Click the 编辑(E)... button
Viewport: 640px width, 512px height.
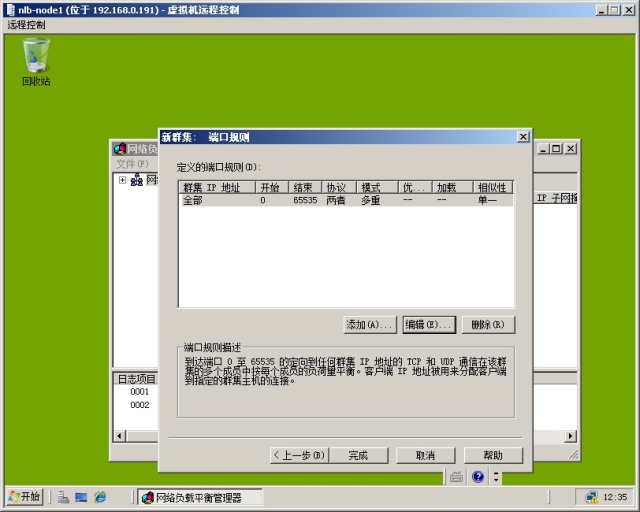(429, 324)
